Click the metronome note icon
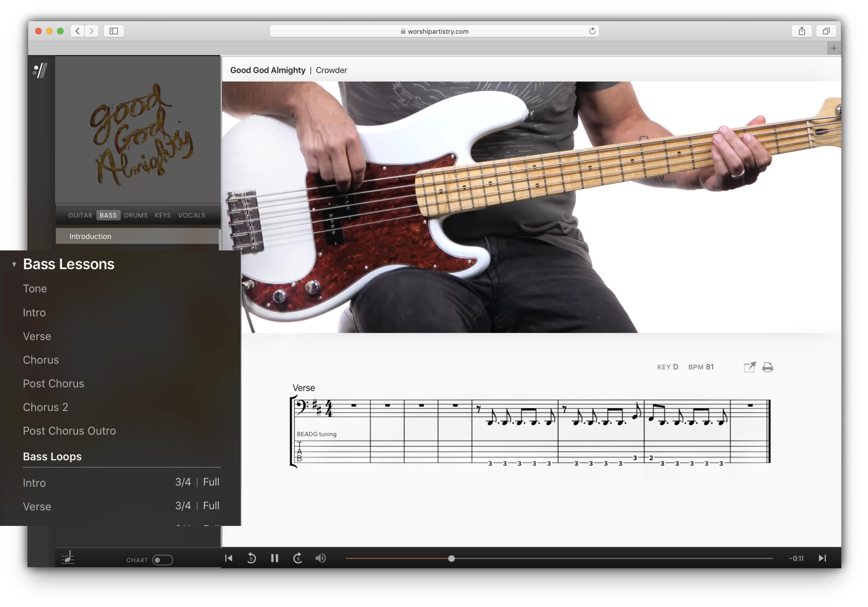This screenshot has height=607, width=868. (x=68, y=557)
